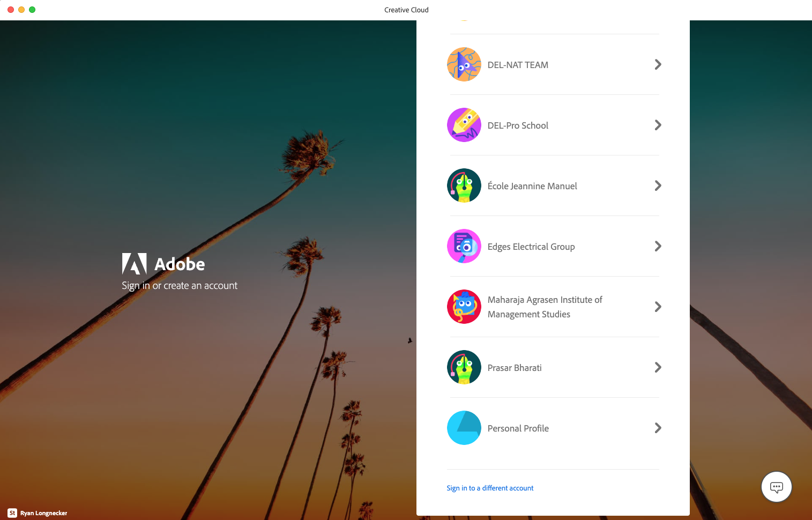Screen dimensions: 812x520
Task: Click the Ryan Longnecker photo credit
Action: tap(44, 513)
